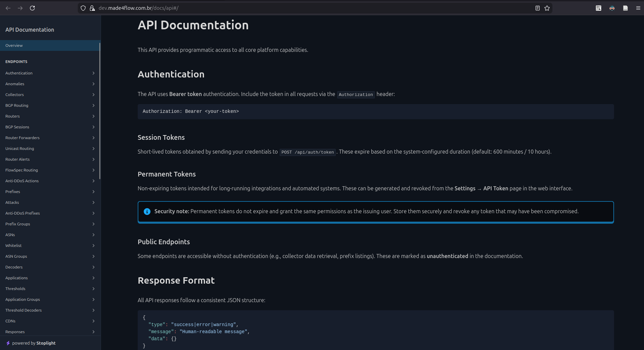This screenshot has height=350, width=644.
Task: Click the info icon in the security note
Action: tap(146, 212)
